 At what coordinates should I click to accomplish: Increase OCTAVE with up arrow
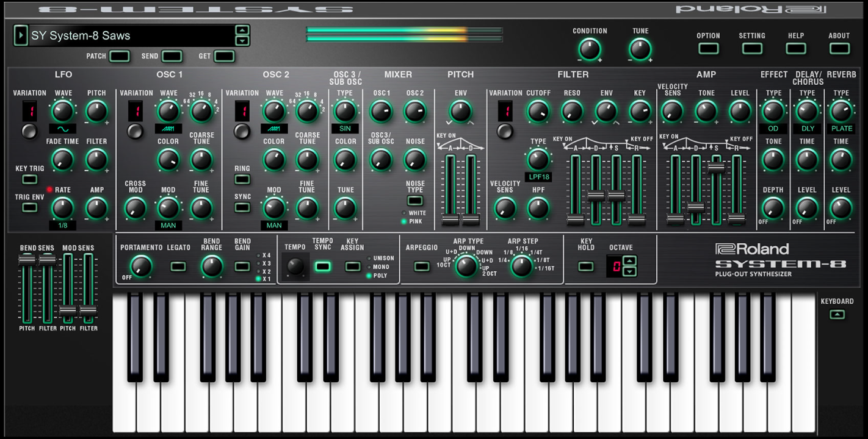coord(629,261)
